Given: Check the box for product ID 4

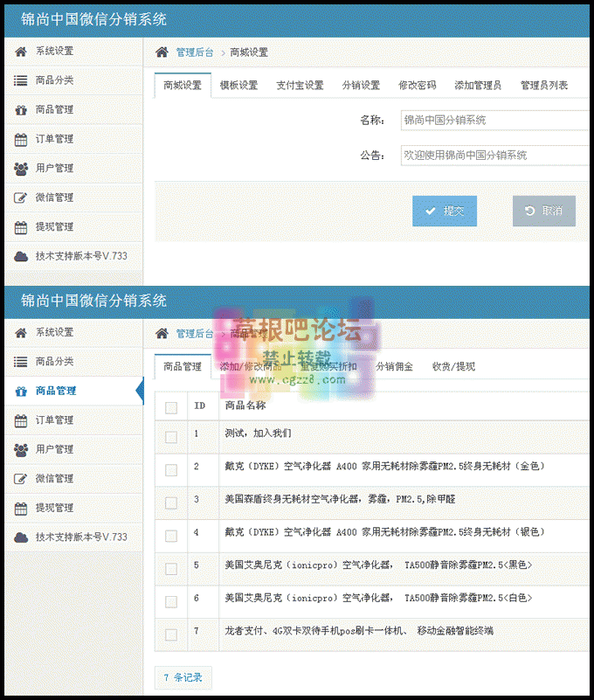Looking at the screenshot, I should (x=171, y=536).
